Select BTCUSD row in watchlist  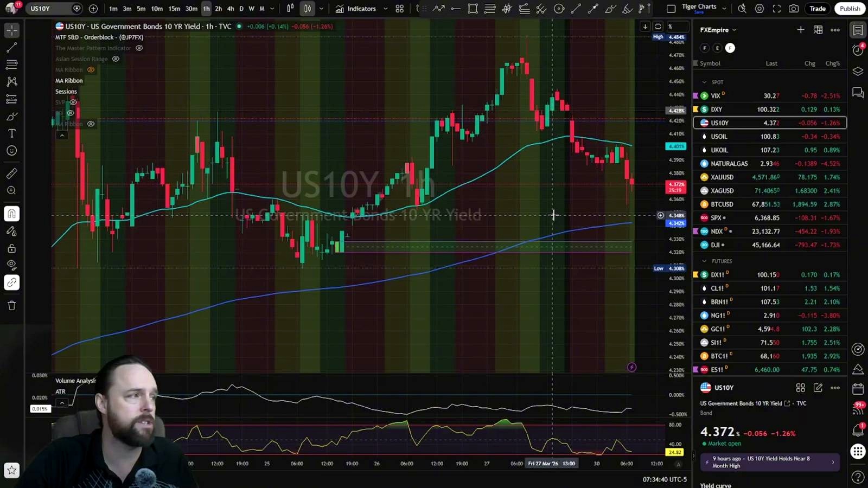click(770, 204)
